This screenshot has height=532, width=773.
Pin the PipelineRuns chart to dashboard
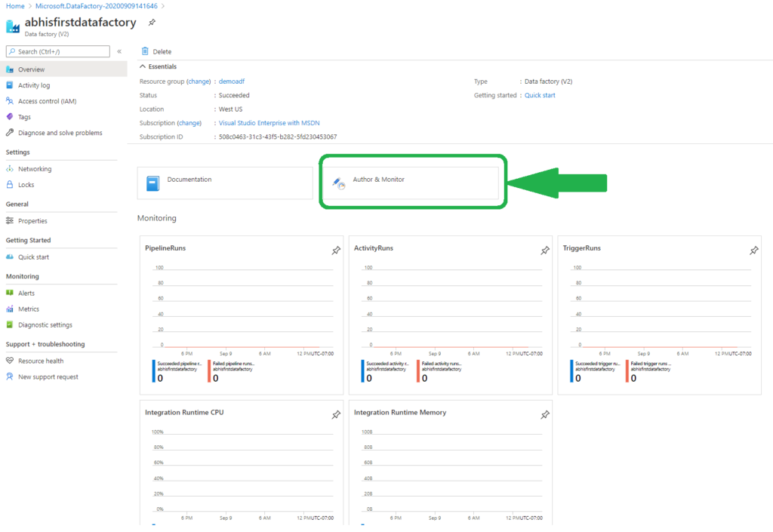tap(336, 251)
